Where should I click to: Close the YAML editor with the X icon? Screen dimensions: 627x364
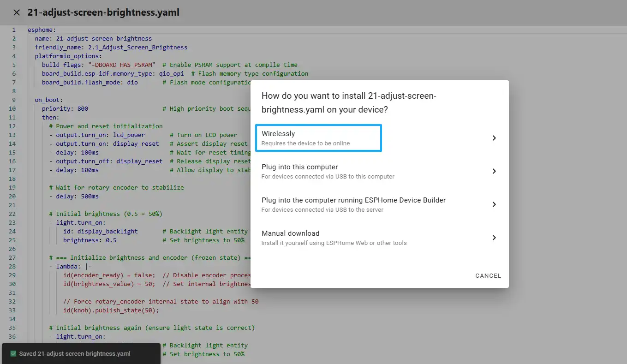(17, 12)
